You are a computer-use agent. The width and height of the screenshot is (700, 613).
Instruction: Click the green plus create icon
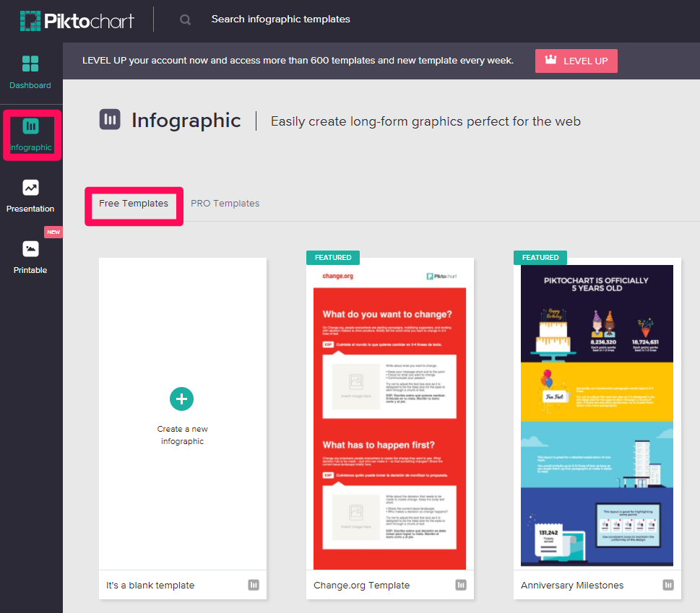(182, 399)
